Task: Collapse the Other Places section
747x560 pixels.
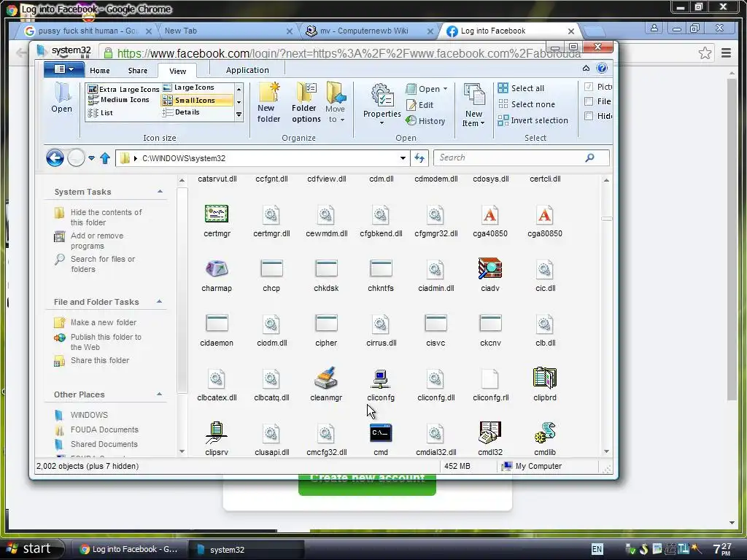Action: 160,394
